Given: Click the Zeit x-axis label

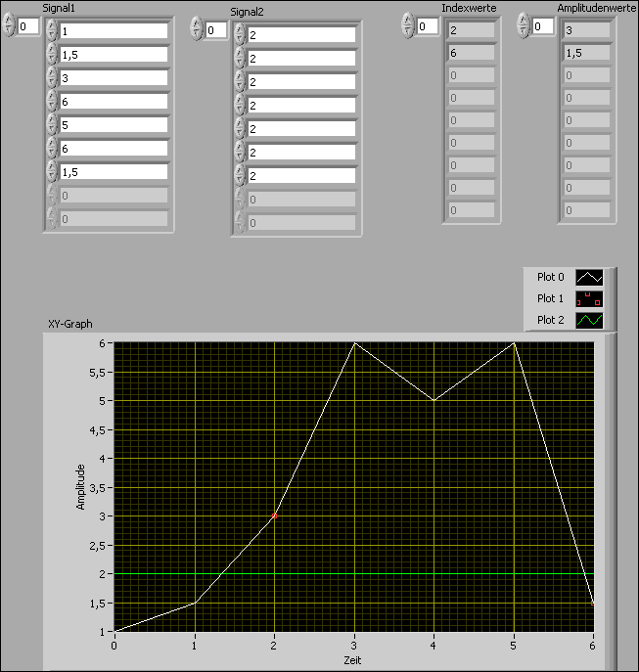Looking at the screenshot, I should point(352,660).
